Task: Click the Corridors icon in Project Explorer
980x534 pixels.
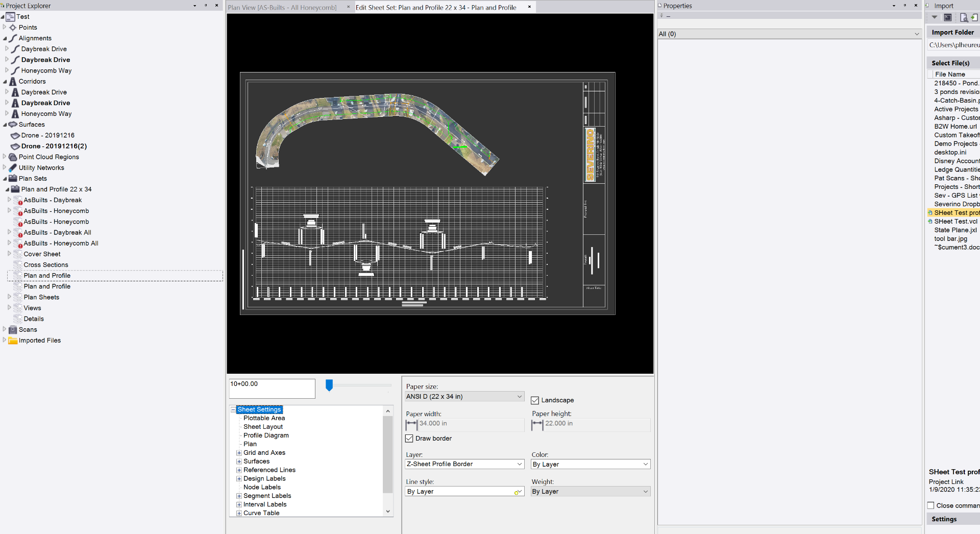Action: click(13, 81)
